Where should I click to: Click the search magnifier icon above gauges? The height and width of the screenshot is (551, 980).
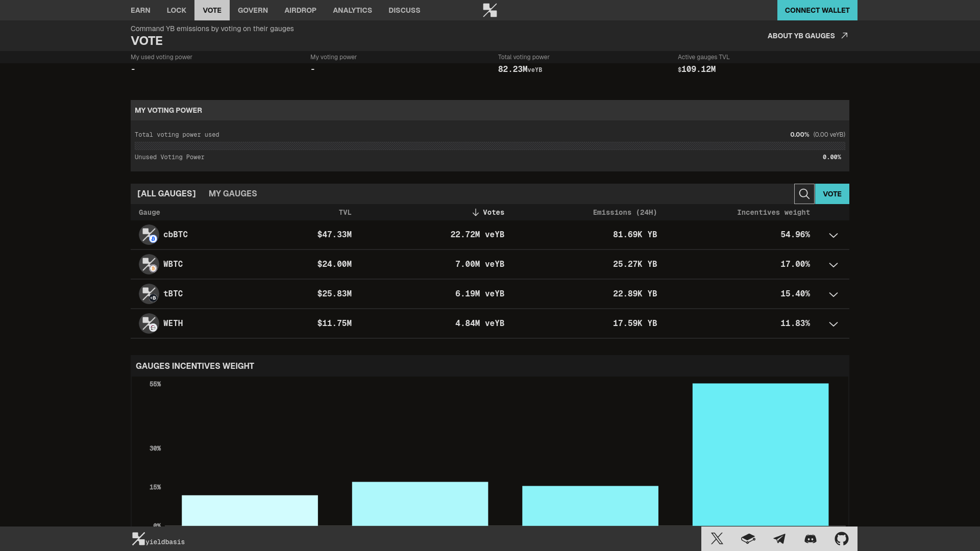804,194
